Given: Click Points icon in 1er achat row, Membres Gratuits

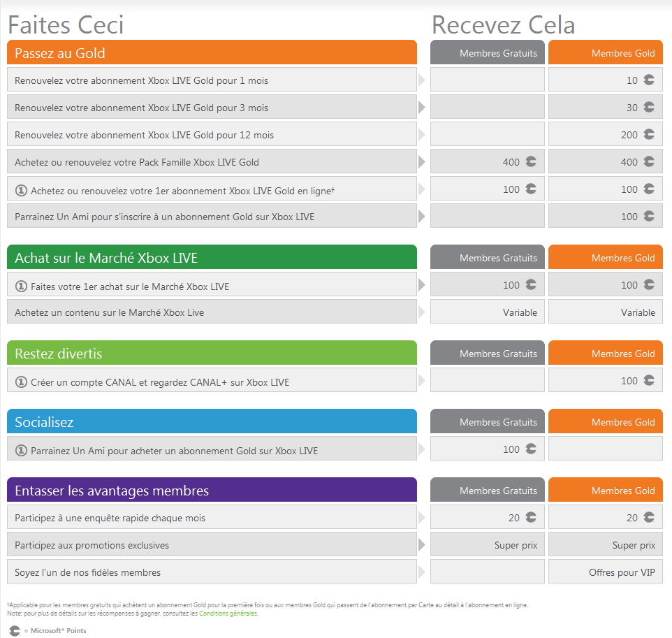Looking at the screenshot, I should [531, 284].
